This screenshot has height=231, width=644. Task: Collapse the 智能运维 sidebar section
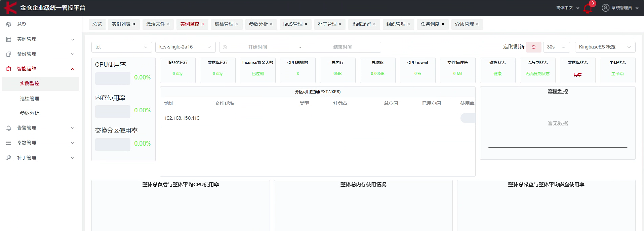(40, 69)
